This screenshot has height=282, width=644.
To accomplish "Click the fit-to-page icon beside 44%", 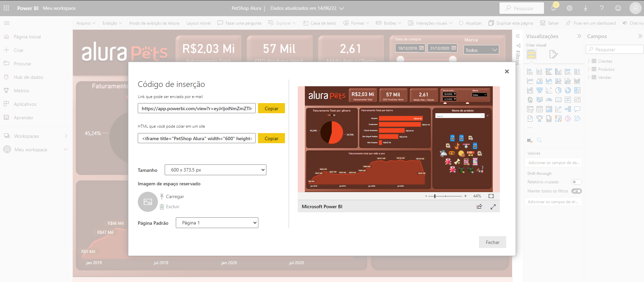I will coord(491,196).
